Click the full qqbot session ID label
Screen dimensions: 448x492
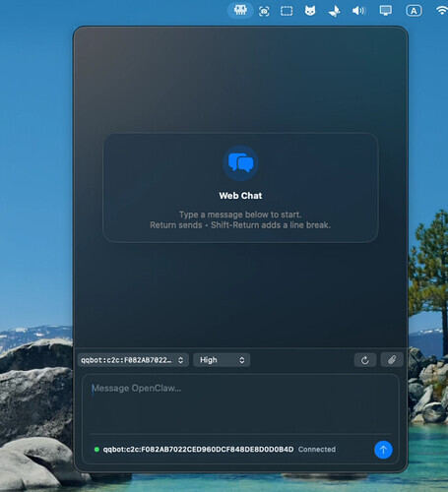pyautogui.click(x=198, y=450)
